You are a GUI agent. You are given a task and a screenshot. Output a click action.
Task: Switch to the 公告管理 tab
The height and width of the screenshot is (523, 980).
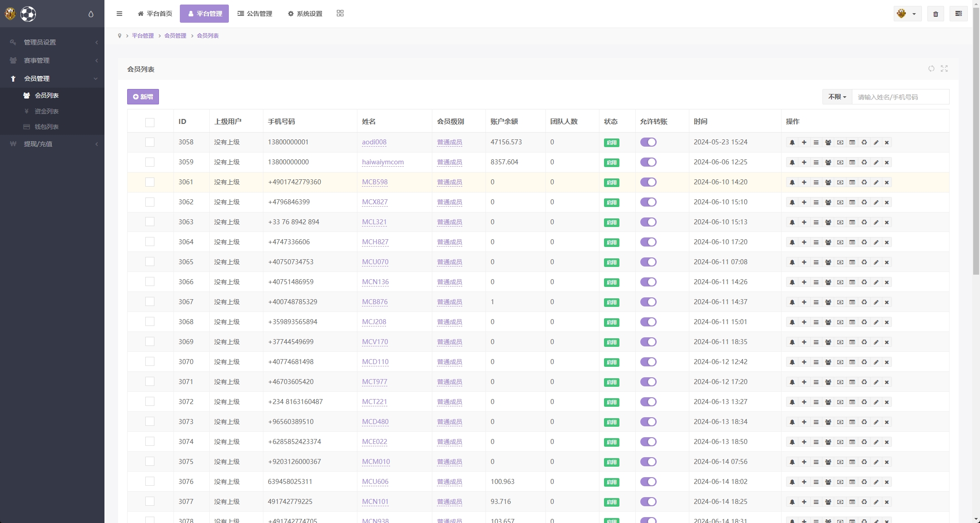point(255,14)
